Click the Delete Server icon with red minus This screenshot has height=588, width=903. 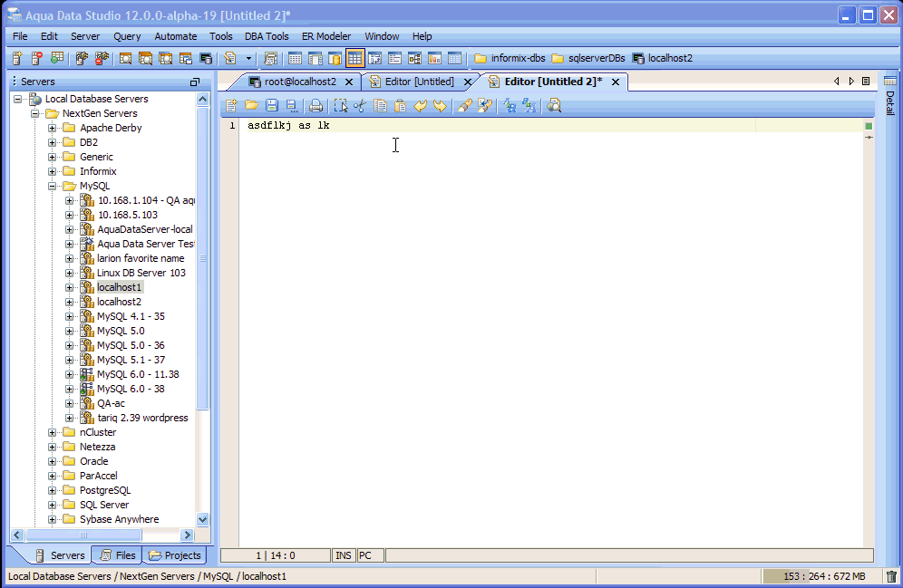pos(37,58)
